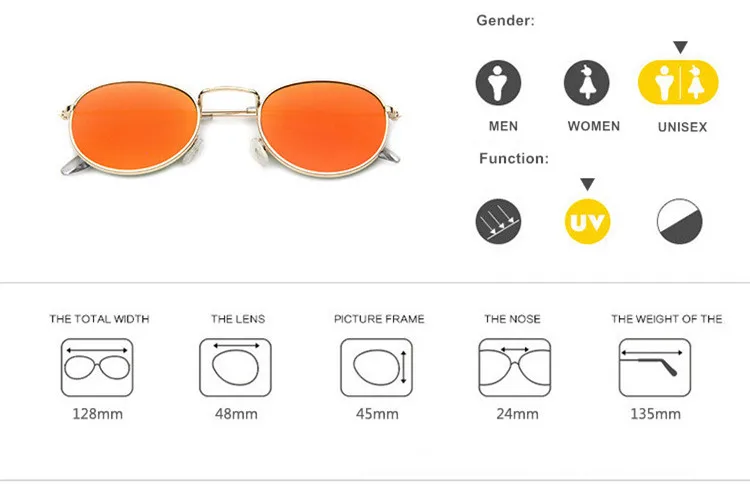Click the MEN gender icon
Viewport: 750px width, 489px height.
498,83
